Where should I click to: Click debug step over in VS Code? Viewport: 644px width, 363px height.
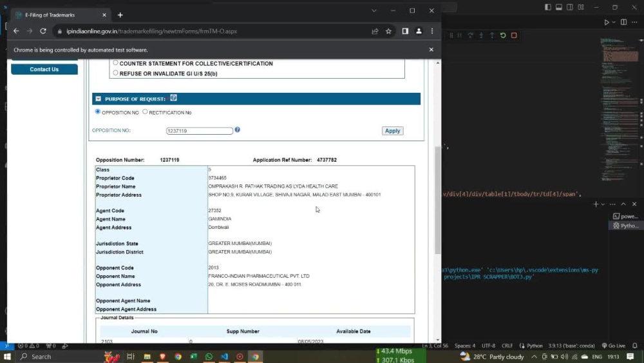tap(470, 35)
